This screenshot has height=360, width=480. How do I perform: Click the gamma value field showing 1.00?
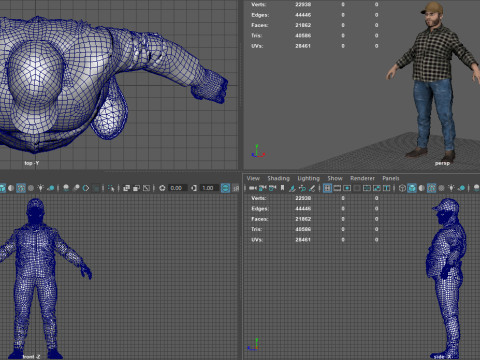point(208,188)
